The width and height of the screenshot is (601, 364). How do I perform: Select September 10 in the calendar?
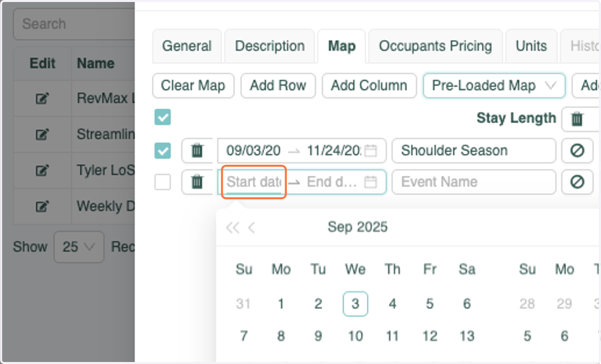click(355, 336)
